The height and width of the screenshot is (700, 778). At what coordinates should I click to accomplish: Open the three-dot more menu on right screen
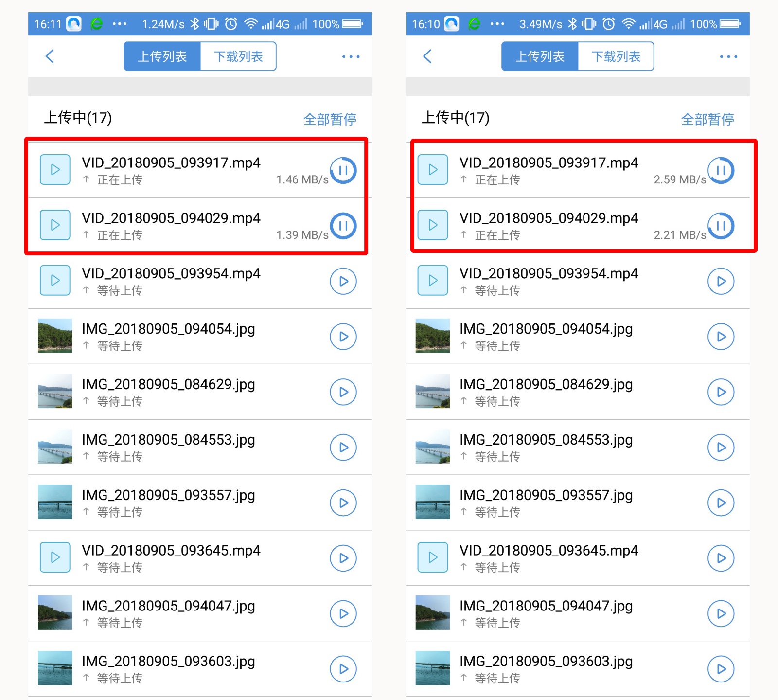(728, 57)
